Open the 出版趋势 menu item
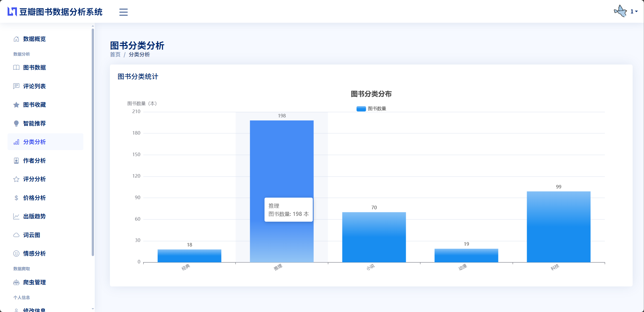The height and width of the screenshot is (312, 644). coord(34,216)
